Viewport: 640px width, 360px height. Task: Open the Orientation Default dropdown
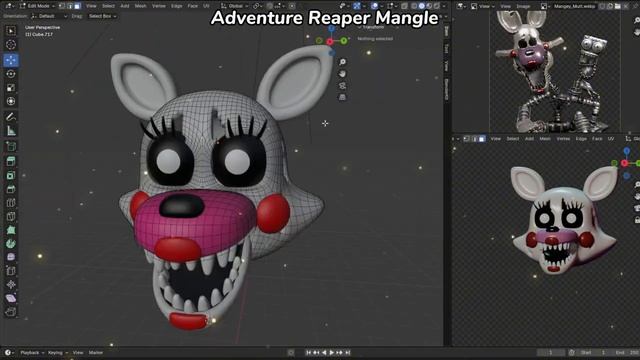[x=49, y=16]
